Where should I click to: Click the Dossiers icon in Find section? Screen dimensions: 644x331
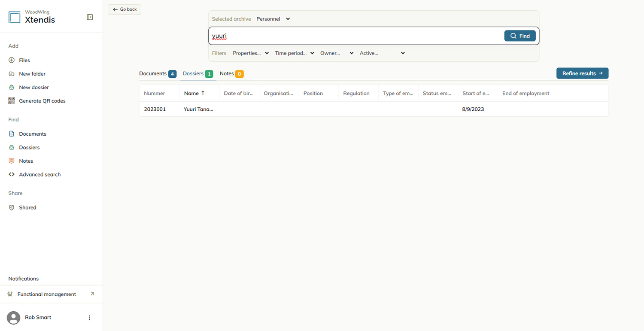pyautogui.click(x=12, y=147)
